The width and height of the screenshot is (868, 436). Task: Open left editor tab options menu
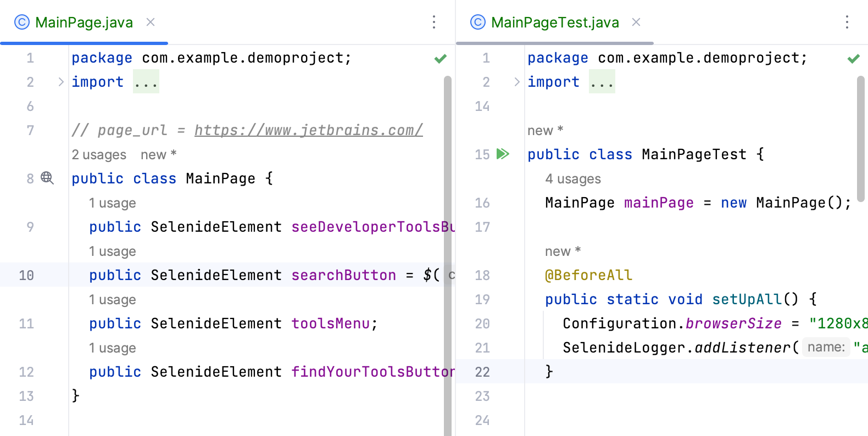point(434,22)
